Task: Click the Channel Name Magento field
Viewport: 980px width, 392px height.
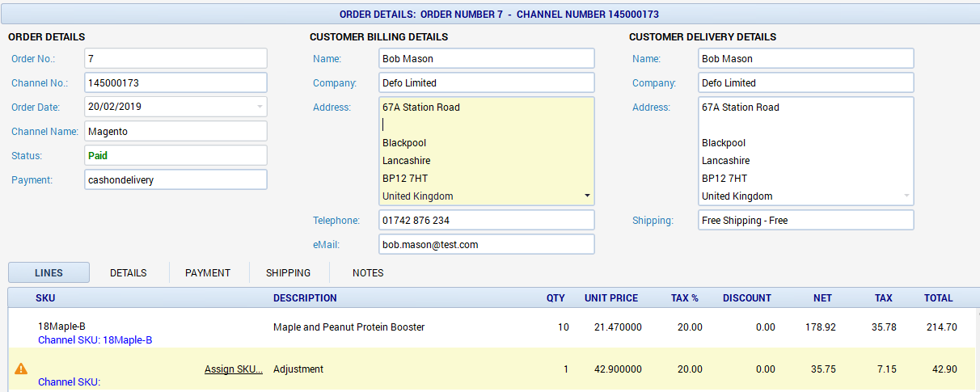Action: [175, 131]
